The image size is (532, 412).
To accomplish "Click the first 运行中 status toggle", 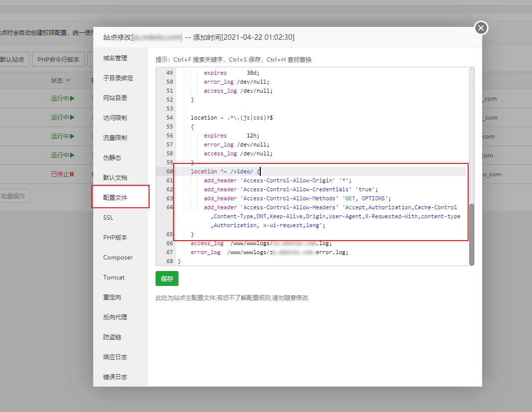I will [63, 98].
